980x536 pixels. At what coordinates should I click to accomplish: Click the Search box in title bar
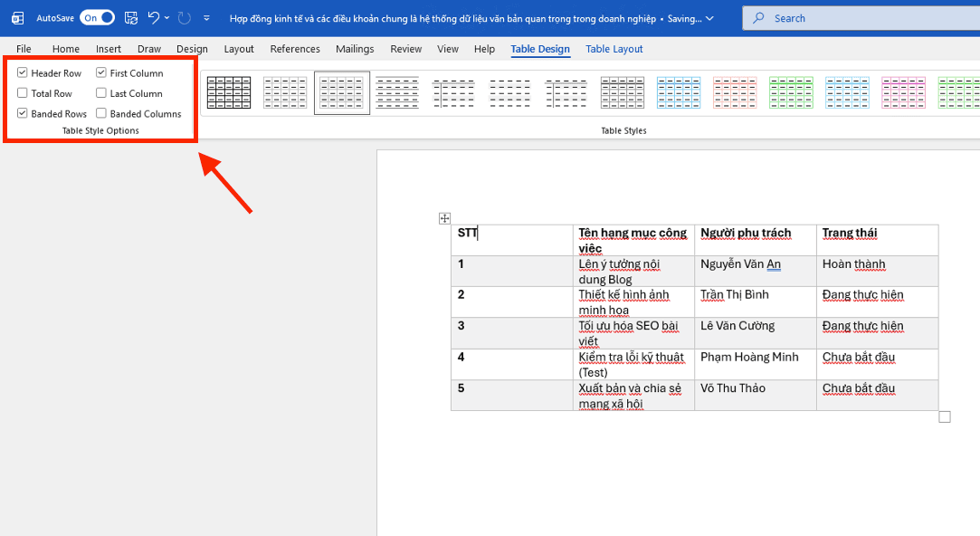pos(860,18)
